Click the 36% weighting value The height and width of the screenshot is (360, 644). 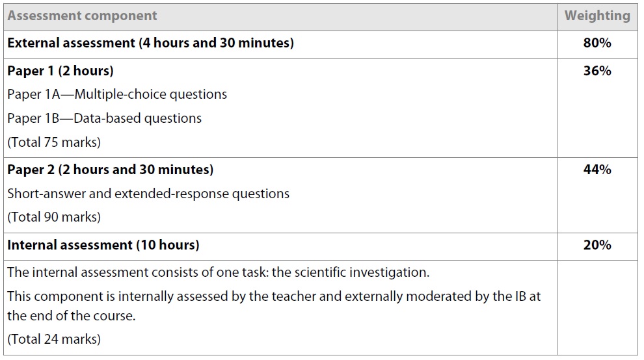597,71
